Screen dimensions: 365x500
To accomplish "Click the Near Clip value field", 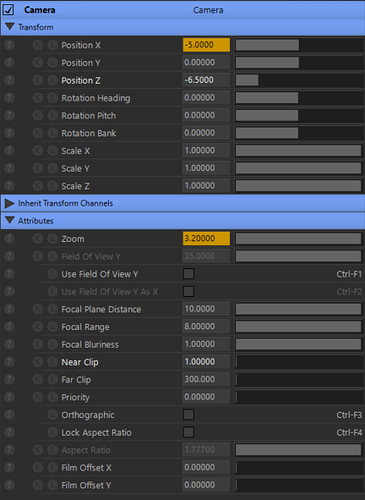I will pos(206,362).
